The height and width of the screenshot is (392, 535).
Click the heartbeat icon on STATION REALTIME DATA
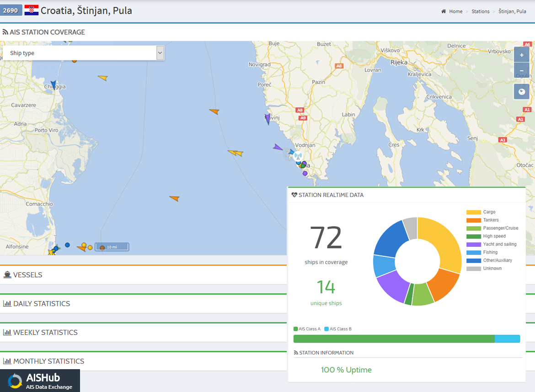(x=293, y=195)
